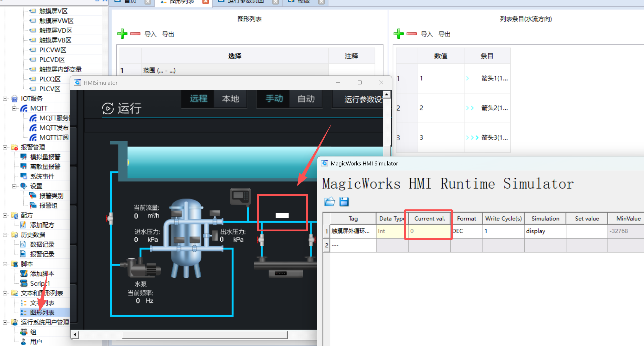
Task: Collapse the 历史数据 tree node
Action: point(5,235)
